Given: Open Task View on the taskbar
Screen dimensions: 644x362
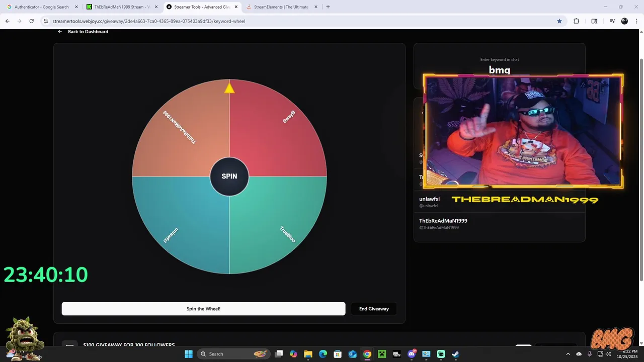Looking at the screenshot, I should coord(279,354).
